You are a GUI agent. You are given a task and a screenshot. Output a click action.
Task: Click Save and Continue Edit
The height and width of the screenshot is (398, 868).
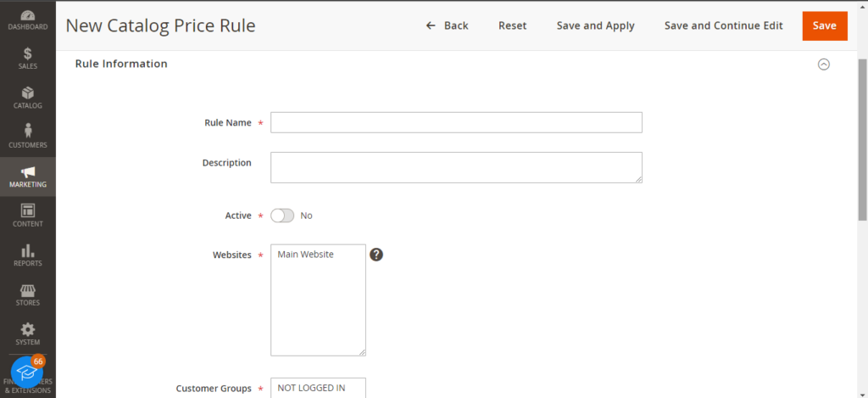pyautogui.click(x=724, y=25)
